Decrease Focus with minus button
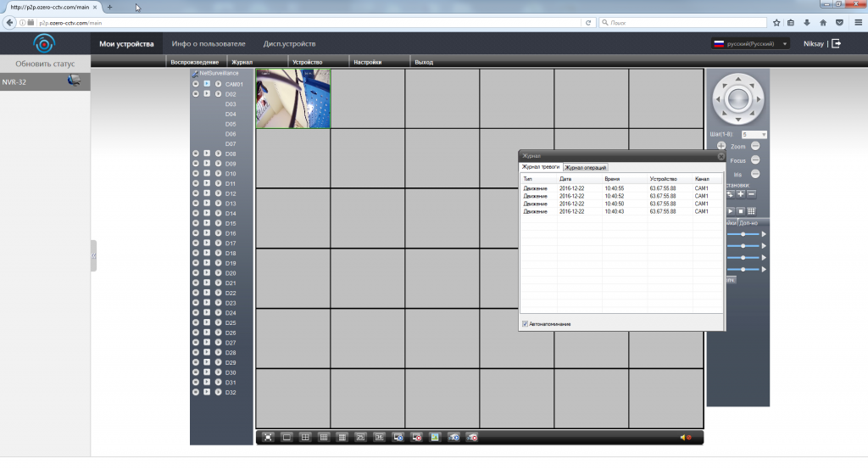This screenshot has width=868, height=470. (755, 160)
